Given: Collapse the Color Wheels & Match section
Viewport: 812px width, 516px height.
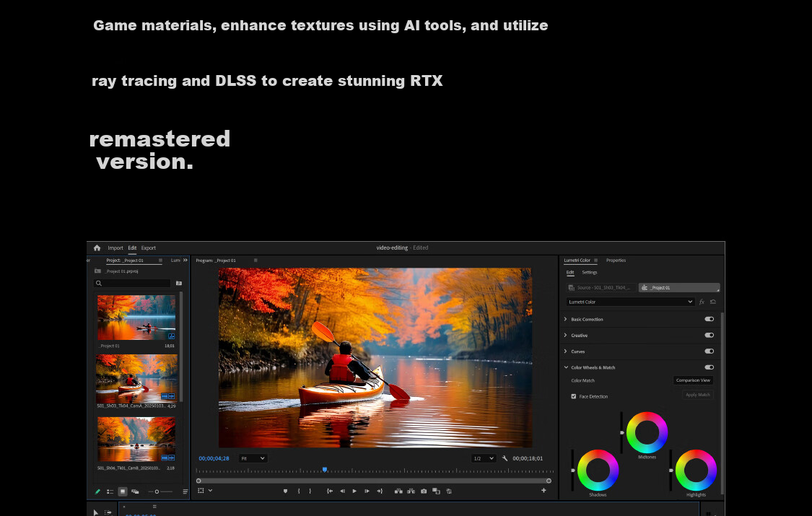Looking at the screenshot, I should [566, 367].
